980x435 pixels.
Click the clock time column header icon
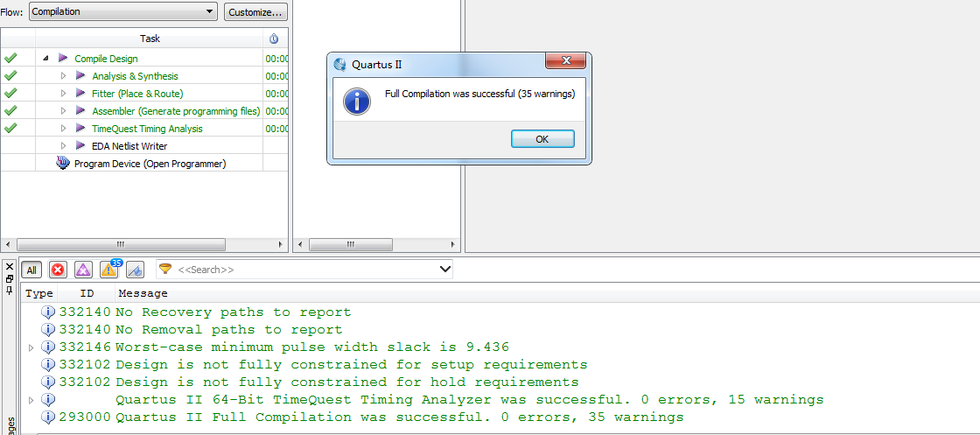click(x=274, y=39)
